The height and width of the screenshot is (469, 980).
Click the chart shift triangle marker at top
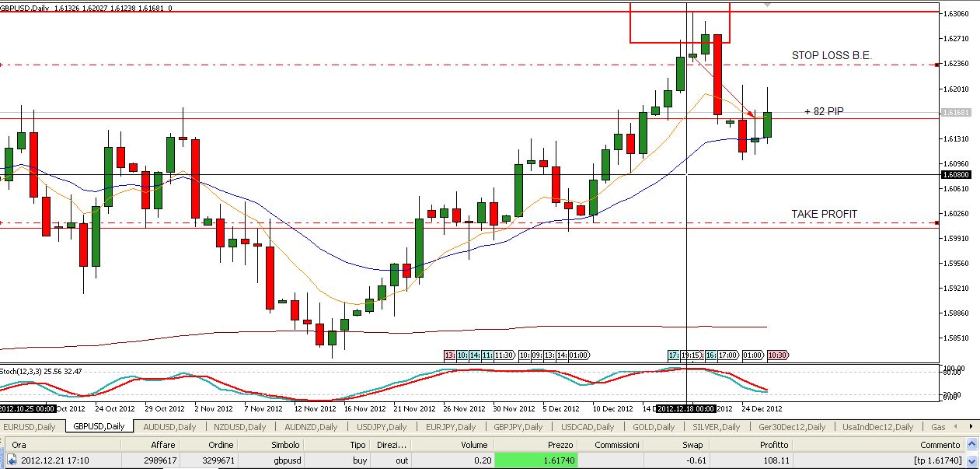(769, 5)
